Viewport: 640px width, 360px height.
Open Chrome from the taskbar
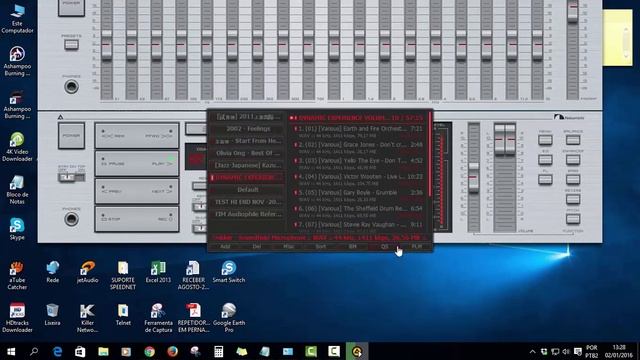(x=149, y=351)
